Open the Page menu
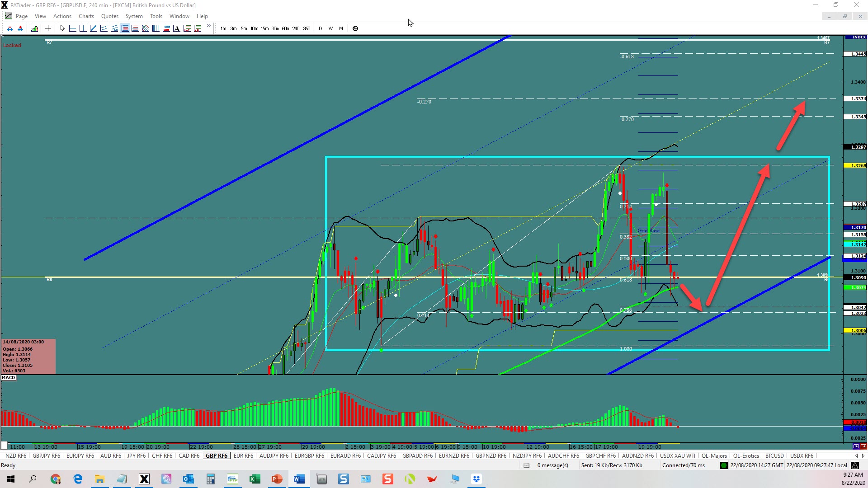Viewport: 868px width, 488px height. click(x=22, y=16)
